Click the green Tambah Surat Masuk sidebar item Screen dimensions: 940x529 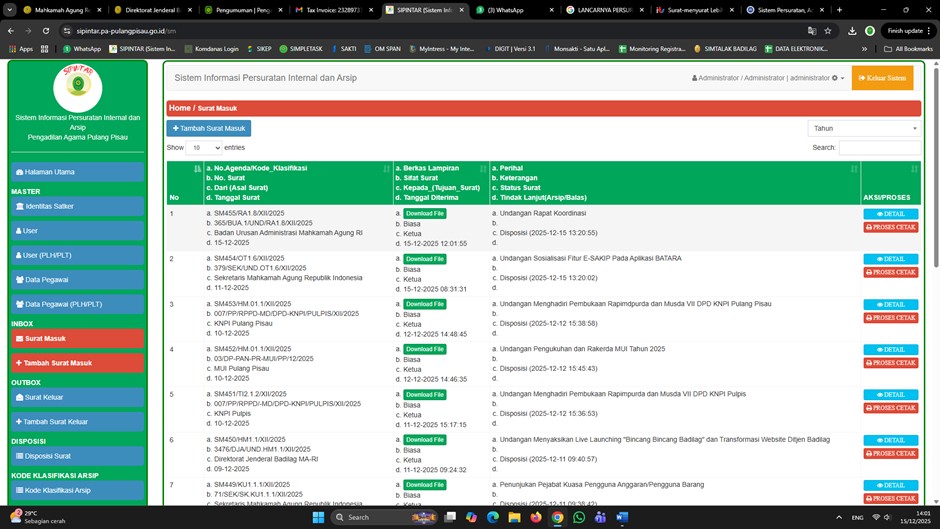click(x=77, y=363)
